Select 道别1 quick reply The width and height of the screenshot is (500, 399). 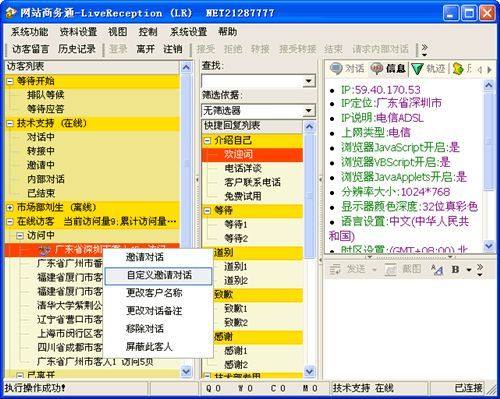tap(236, 267)
